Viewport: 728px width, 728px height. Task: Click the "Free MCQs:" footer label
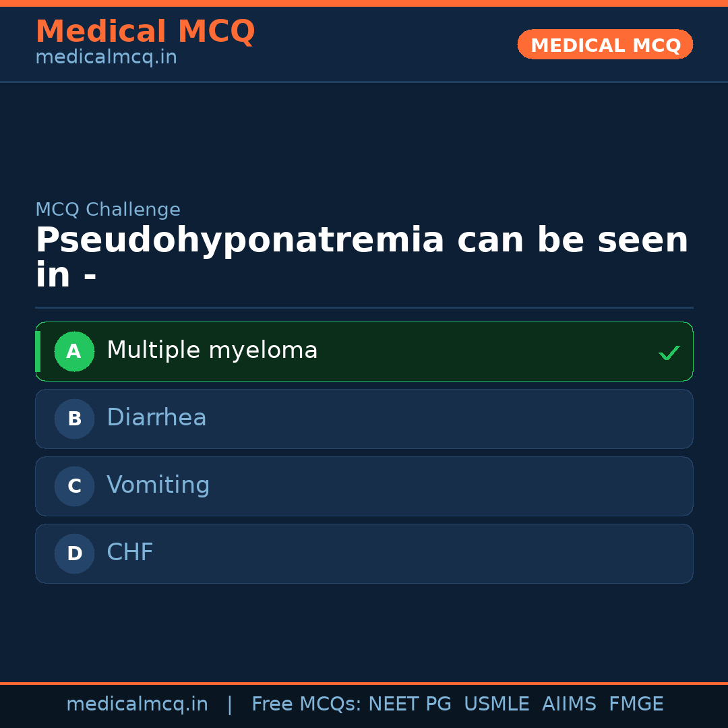(x=307, y=704)
